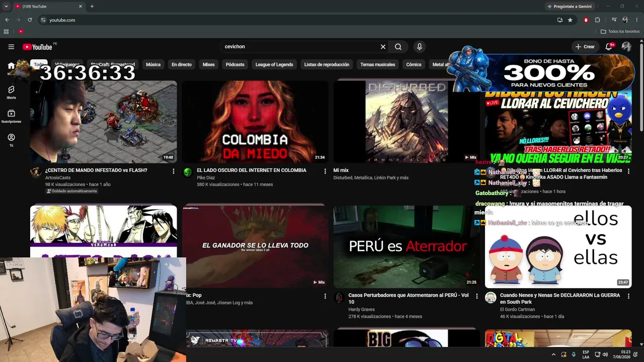Open Pike Diaz channel avatar
This screenshot has width=644, height=362.
coord(187,172)
